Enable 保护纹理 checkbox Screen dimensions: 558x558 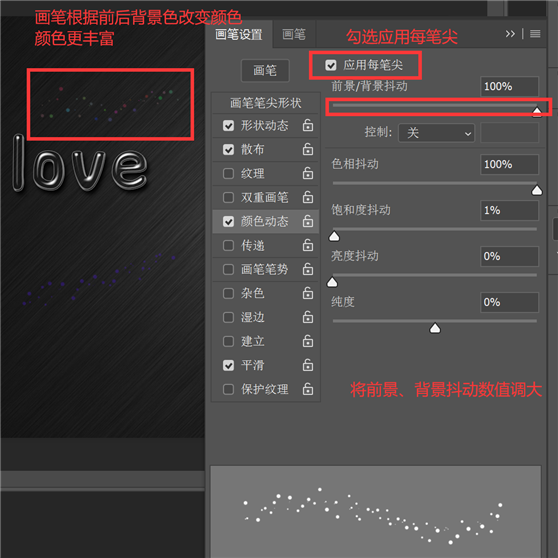click(228, 389)
